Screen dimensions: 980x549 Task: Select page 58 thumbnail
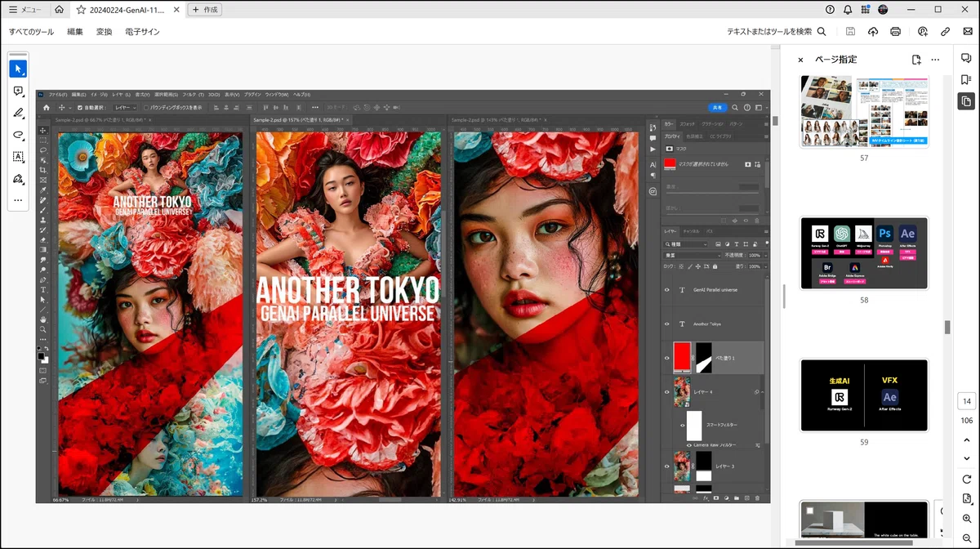coord(864,252)
